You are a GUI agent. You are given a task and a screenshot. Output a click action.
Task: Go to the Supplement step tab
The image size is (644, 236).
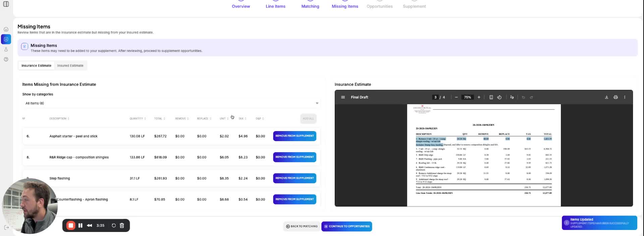click(414, 6)
